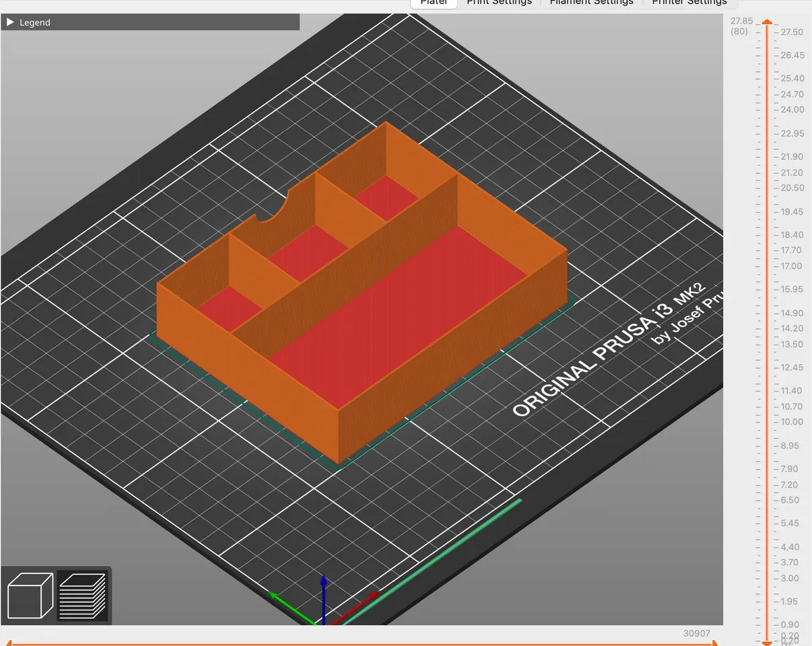The width and height of the screenshot is (812, 646).
Task: Toggle preview mode with the stacked layers icon
Action: pyautogui.click(x=81, y=595)
